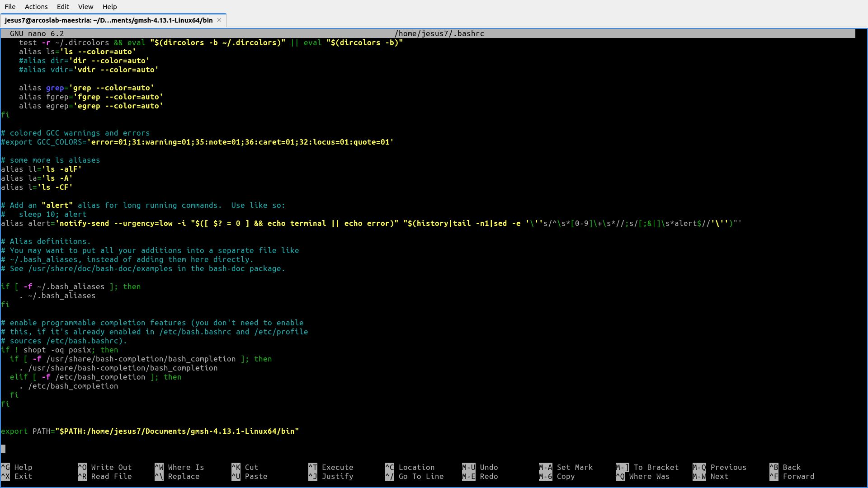Click the Cut shortcut ^K

click(245, 467)
